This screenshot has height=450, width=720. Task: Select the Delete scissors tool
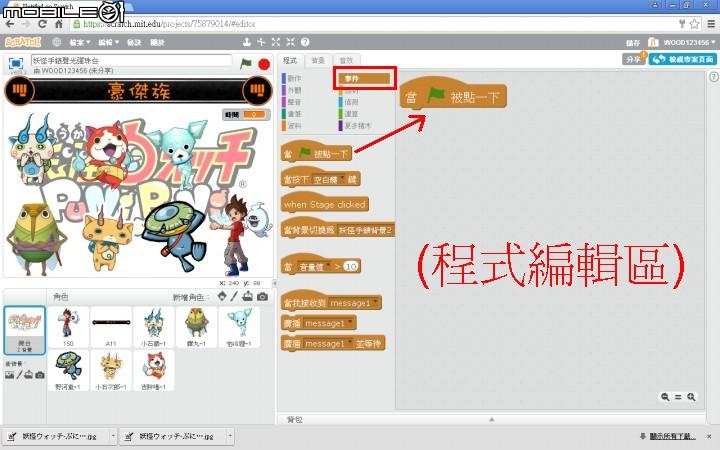(x=261, y=42)
